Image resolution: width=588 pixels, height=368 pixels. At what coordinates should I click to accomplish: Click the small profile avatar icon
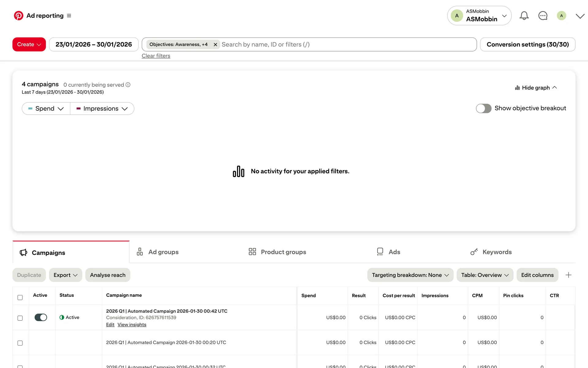[x=561, y=16]
